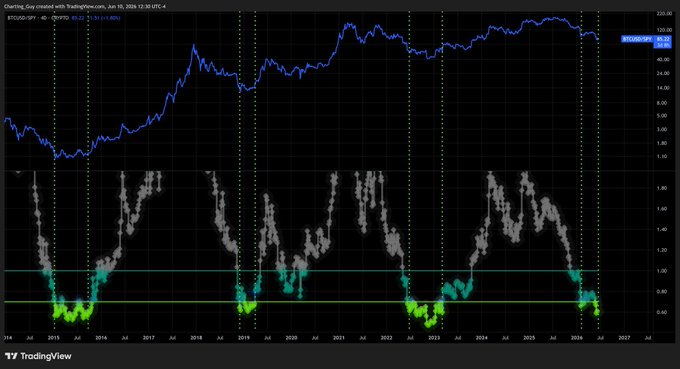Click the 1.10 price axis label
Viewport: 680px width, 369px height.
tap(662, 156)
